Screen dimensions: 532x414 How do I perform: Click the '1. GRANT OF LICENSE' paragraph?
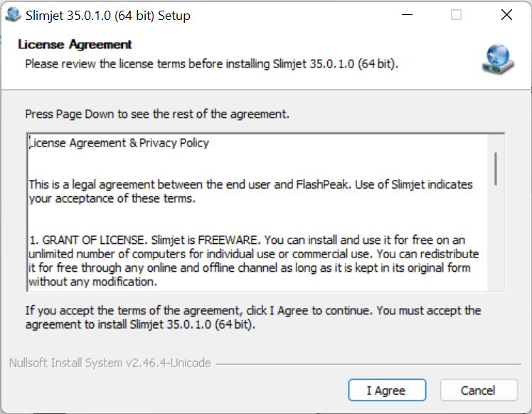(x=253, y=260)
